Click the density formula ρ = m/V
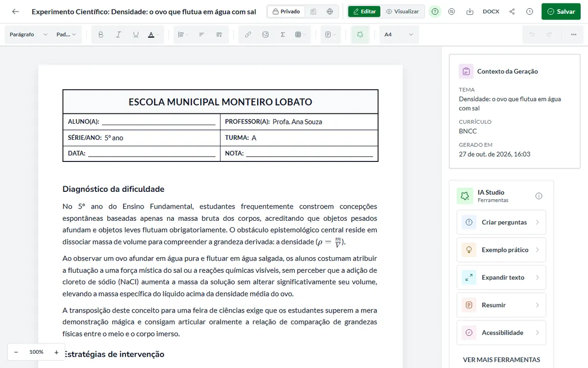This screenshot has height=368, width=588. pos(330,241)
